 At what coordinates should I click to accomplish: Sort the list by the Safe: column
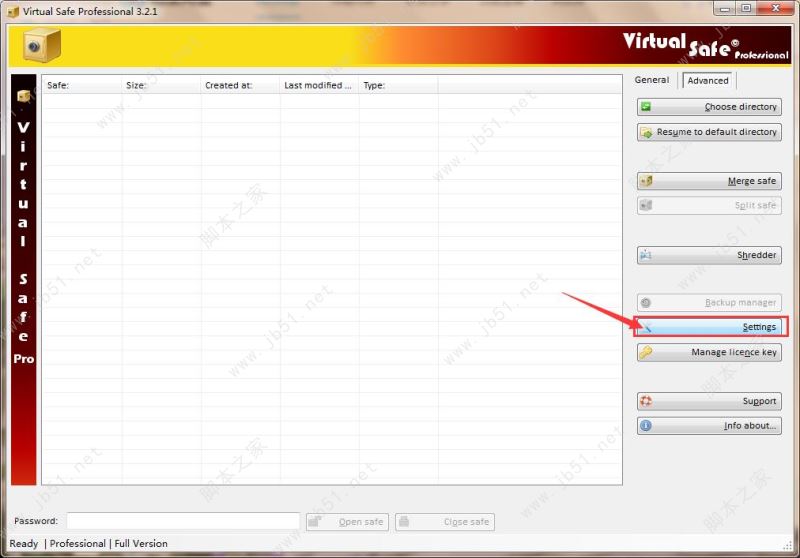(82, 85)
